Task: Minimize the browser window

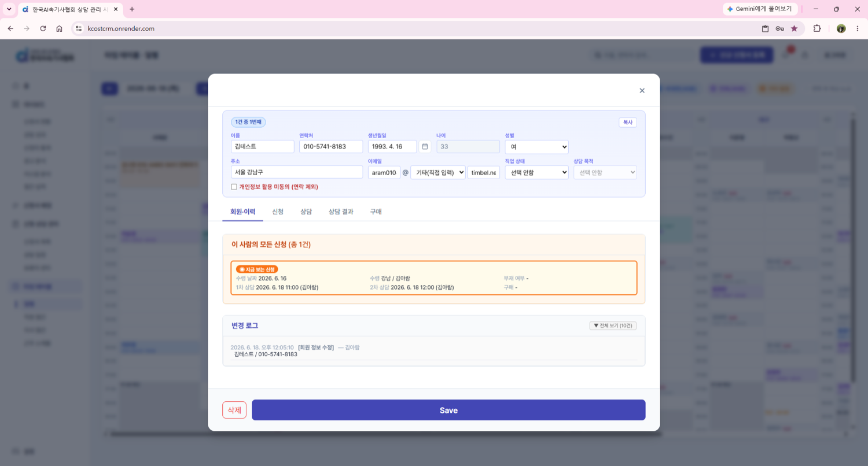Action: [x=816, y=9]
